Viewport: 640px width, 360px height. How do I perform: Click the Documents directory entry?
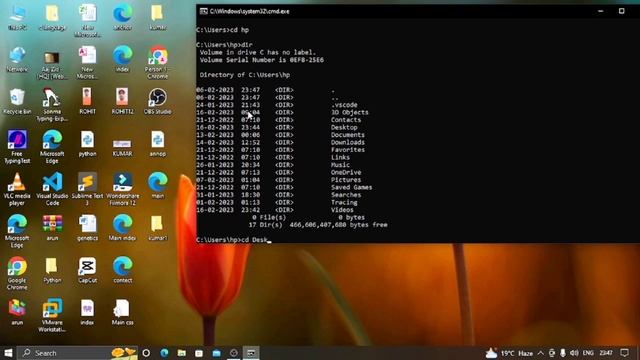[x=348, y=135]
